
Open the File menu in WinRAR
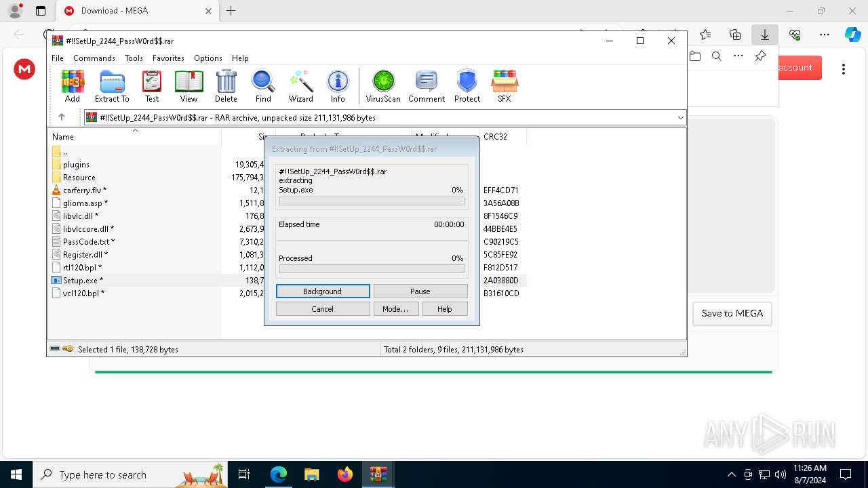[x=58, y=58]
